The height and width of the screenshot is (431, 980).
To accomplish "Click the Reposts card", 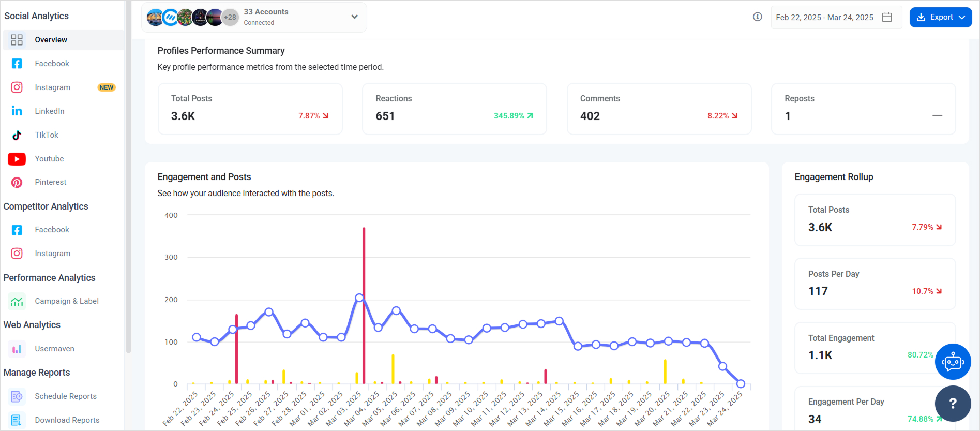I will pyautogui.click(x=864, y=109).
